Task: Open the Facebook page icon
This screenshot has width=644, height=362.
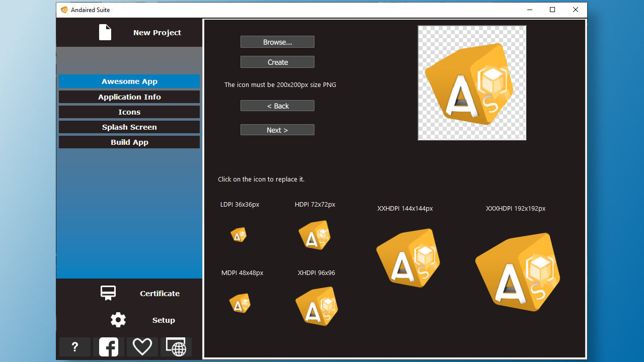Action: tap(109, 347)
